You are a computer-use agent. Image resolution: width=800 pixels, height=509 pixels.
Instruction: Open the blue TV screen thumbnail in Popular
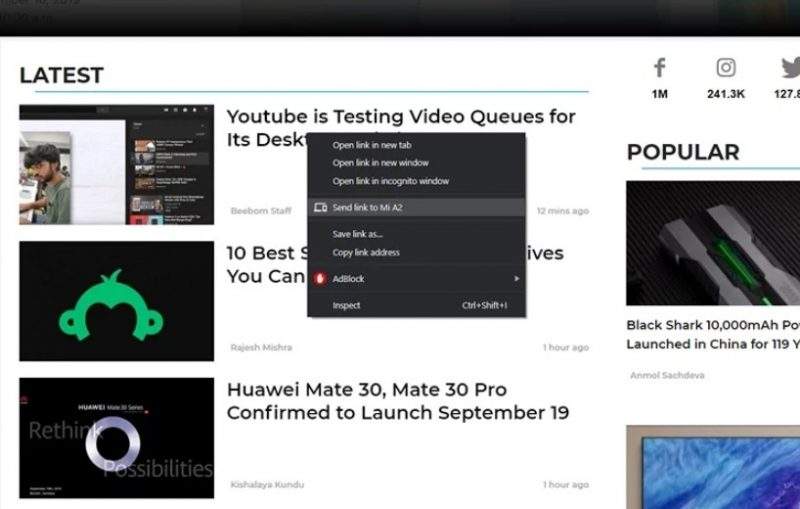point(713,467)
